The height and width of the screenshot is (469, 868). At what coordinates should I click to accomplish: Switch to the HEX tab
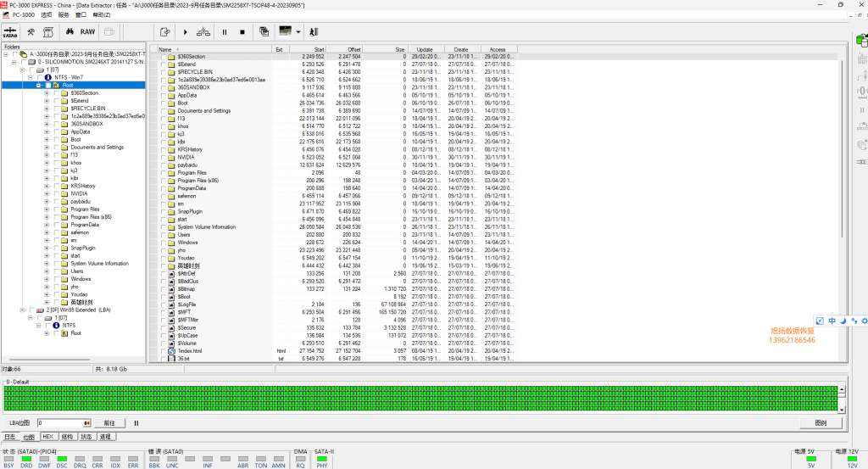click(x=48, y=437)
